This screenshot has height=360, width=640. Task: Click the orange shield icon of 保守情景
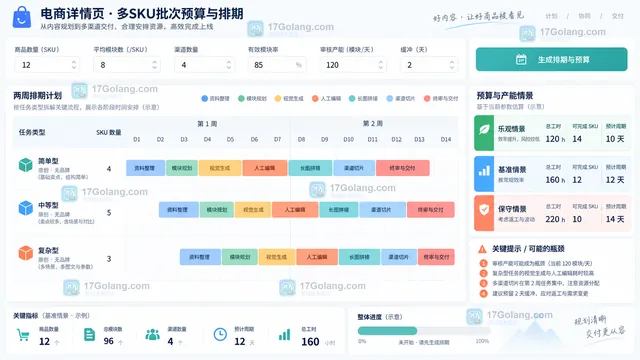(484, 210)
